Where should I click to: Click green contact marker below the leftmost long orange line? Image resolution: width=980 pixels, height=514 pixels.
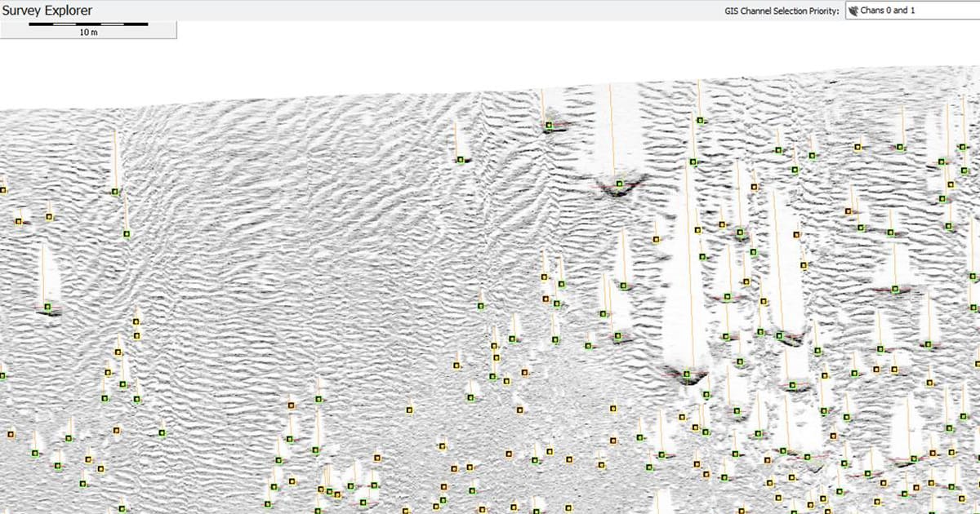[x=115, y=192]
